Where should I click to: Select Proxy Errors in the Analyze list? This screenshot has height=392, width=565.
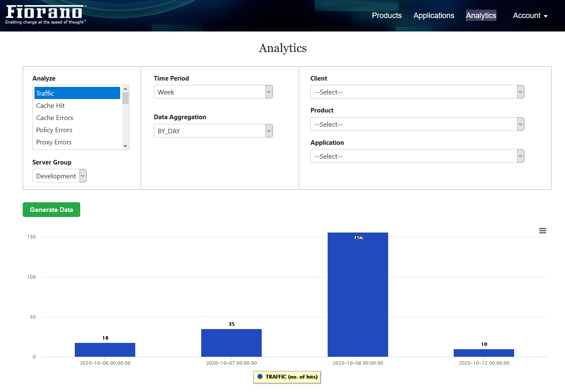click(77, 142)
